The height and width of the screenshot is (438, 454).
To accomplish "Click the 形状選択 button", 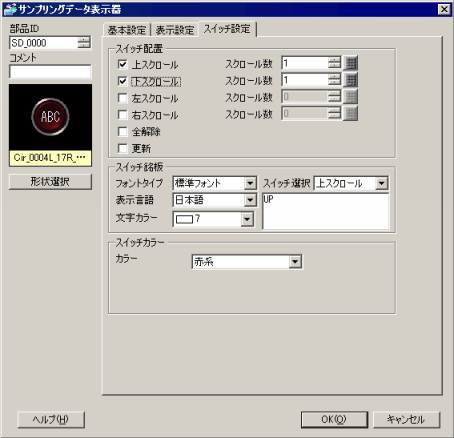I will [50, 182].
